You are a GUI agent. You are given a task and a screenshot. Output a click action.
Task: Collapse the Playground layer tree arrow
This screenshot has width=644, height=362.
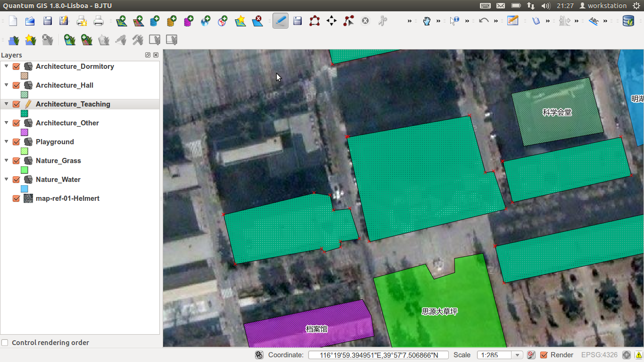point(6,141)
